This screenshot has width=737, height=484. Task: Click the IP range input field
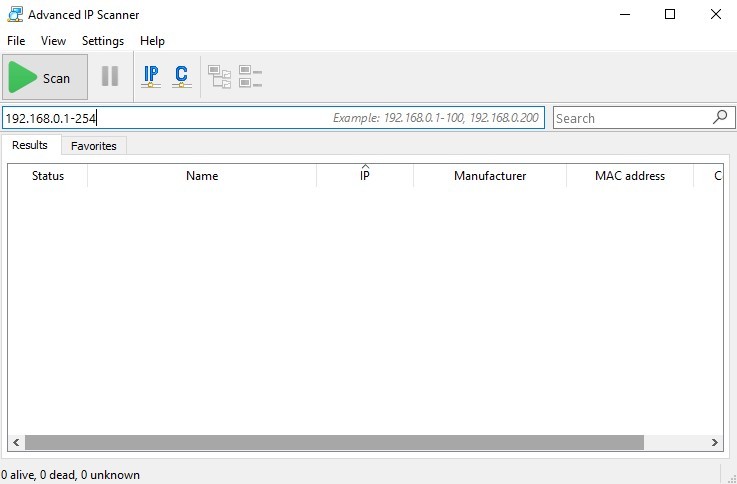(x=273, y=117)
